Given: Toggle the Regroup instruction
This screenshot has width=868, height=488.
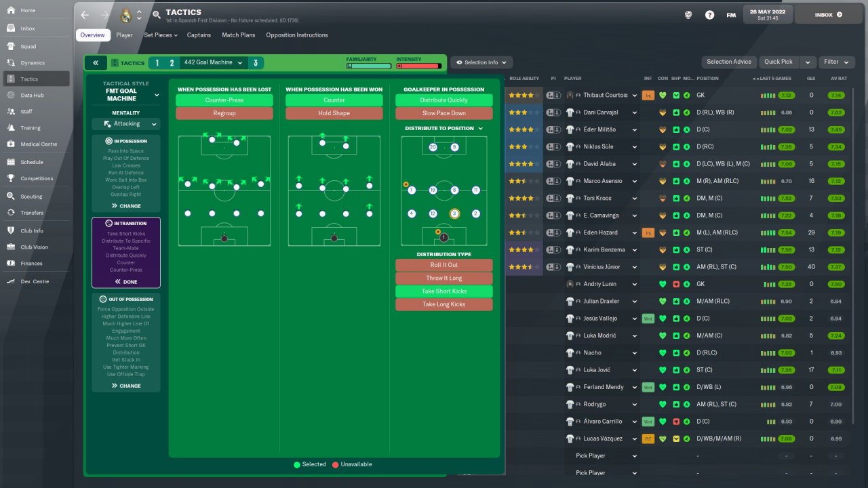Looking at the screenshot, I should (x=224, y=113).
